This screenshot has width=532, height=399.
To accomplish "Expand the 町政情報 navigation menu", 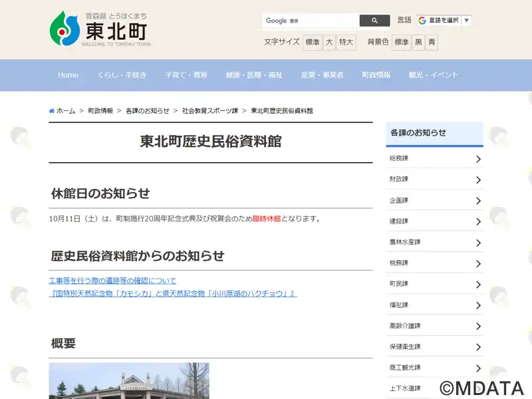I will 376,75.
